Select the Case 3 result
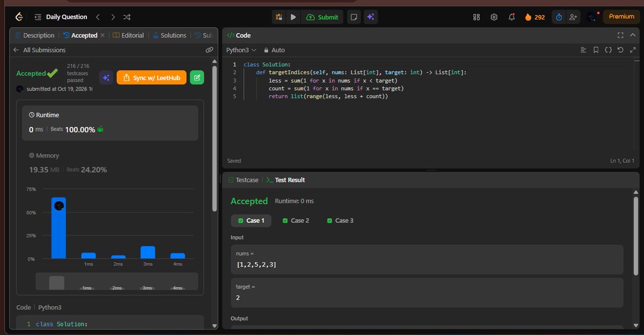The height and width of the screenshot is (335, 644). [x=340, y=221]
